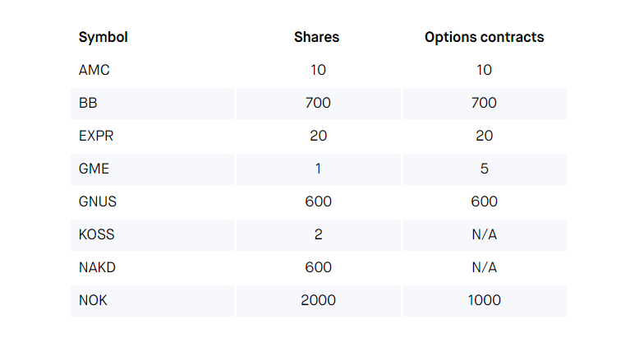Click the EXPR shares value 20

tap(318, 136)
